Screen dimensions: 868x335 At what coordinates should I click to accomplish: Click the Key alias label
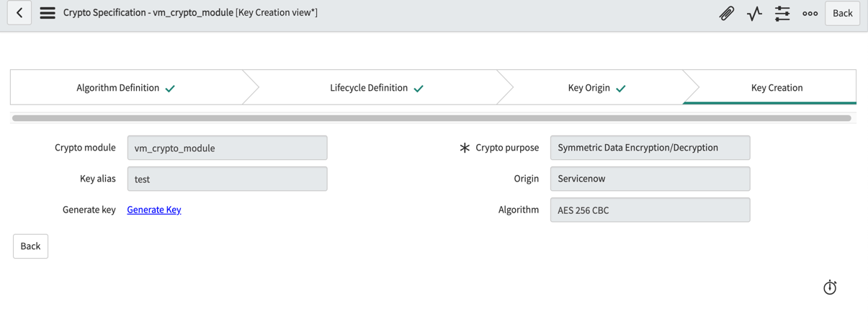point(98,179)
